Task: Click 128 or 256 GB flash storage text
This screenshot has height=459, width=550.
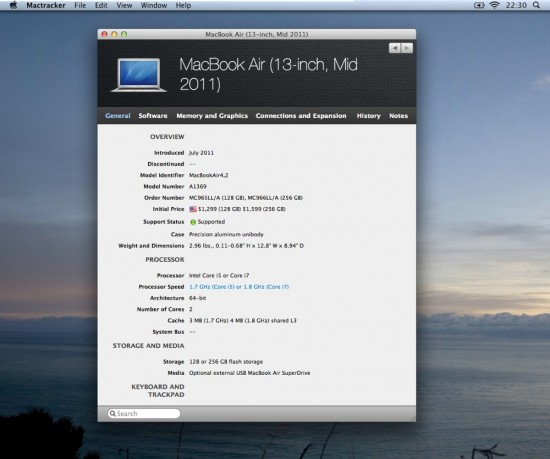Action: tap(226, 362)
